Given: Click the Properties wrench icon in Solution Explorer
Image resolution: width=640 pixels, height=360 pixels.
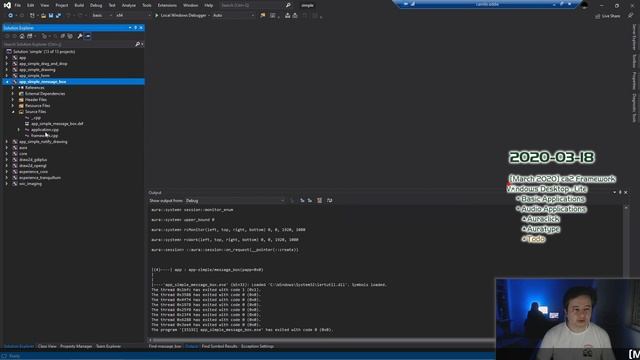Looking at the screenshot, I should (x=80, y=36).
